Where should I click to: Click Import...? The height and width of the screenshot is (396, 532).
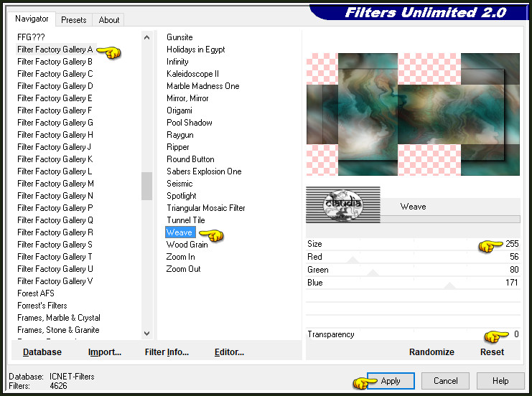pos(105,352)
